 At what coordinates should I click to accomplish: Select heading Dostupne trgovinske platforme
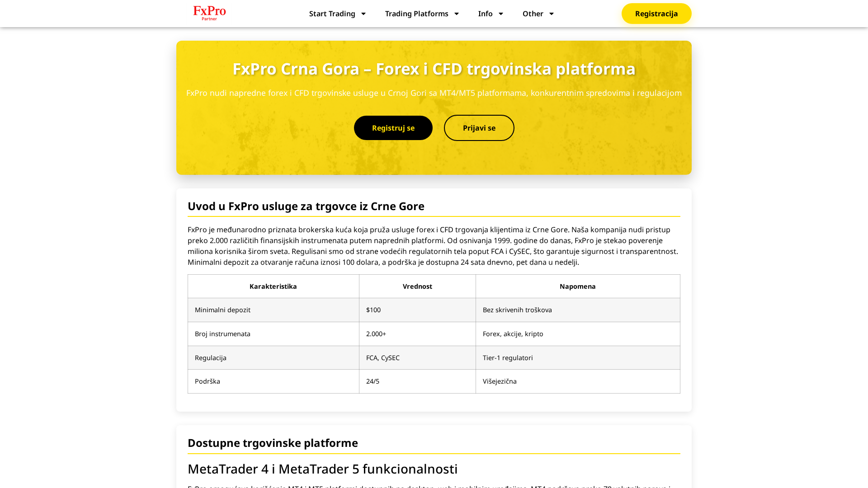pyautogui.click(x=273, y=443)
